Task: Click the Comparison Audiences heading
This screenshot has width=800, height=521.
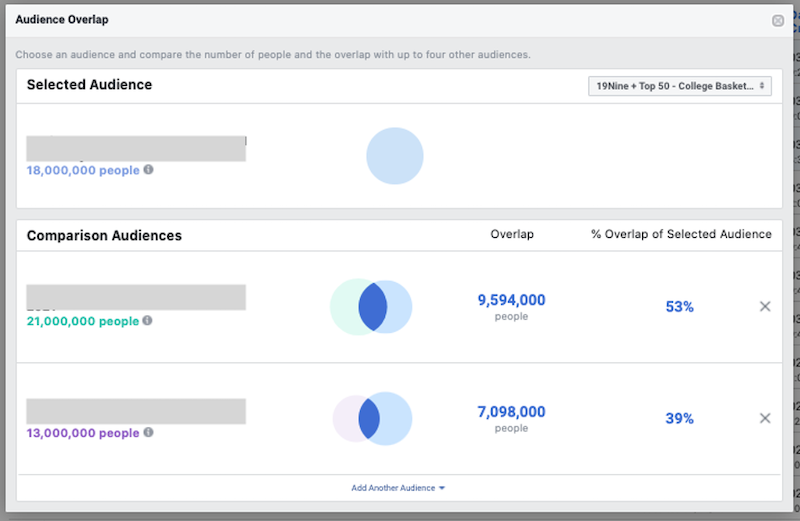Action: (x=104, y=236)
